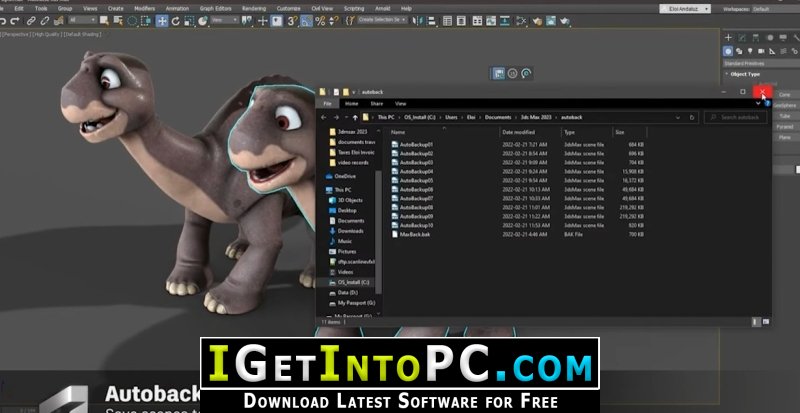
Task: Open the Rendering menu
Action: click(254, 9)
